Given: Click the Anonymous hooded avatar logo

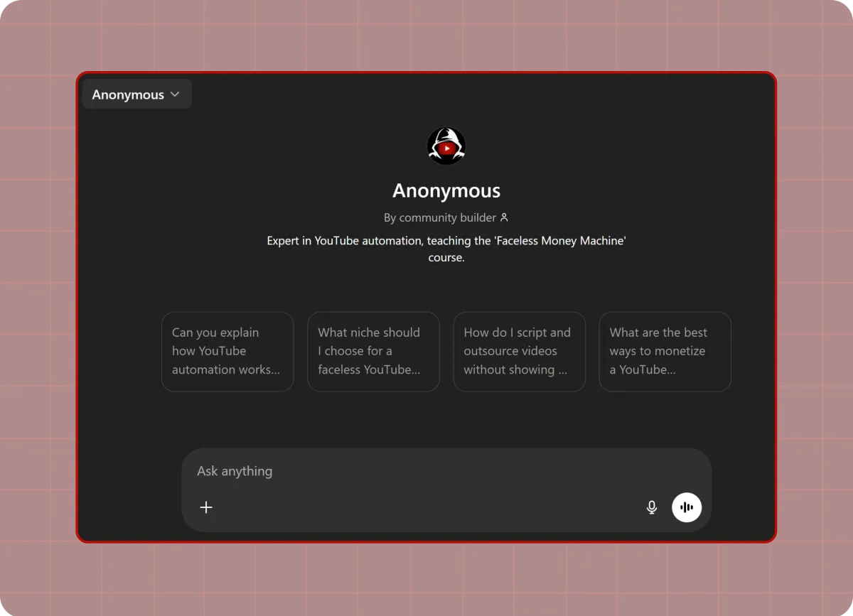Looking at the screenshot, I should [446, 146].
